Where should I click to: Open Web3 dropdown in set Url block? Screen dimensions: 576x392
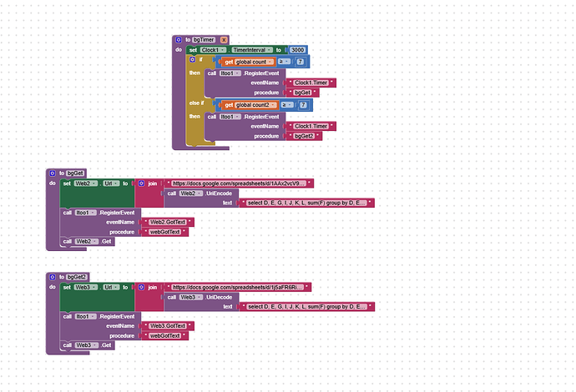(x=86, y=288)
